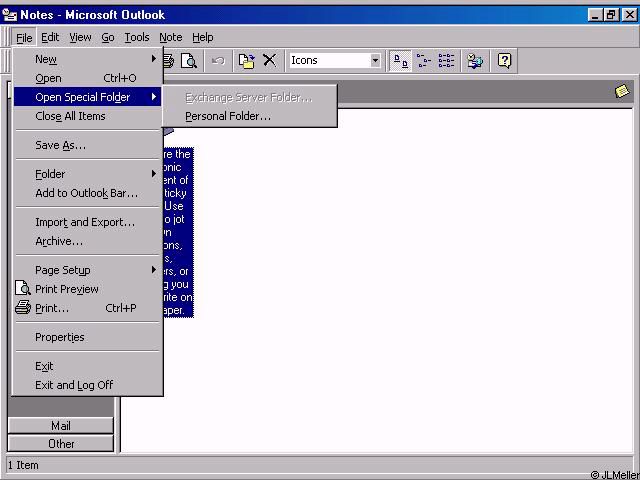Open the Tools menu

click(x=137, y=38)
